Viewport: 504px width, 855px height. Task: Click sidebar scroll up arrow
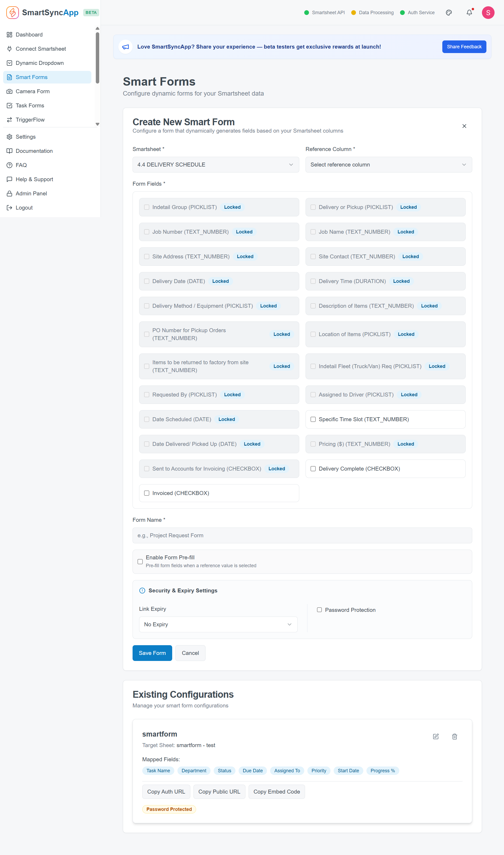pyautogui.click(x=97, y=29)
